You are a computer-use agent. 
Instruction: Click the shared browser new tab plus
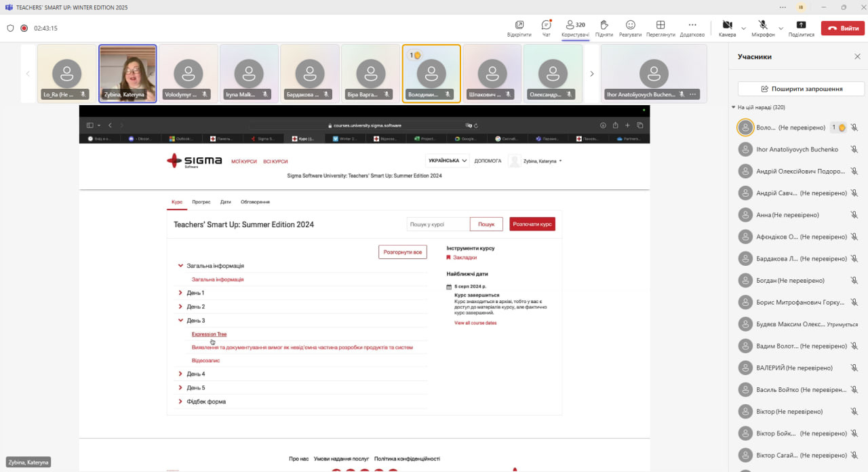627,125
